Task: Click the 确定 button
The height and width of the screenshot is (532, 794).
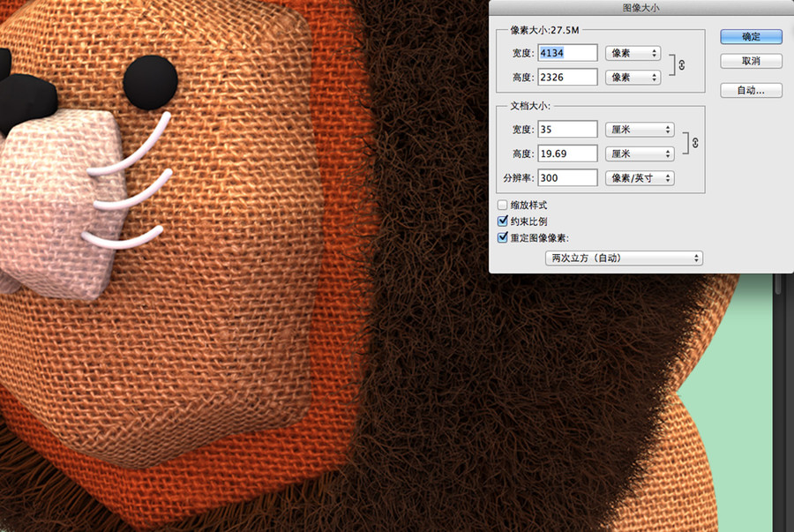Action: coord(751,36)
